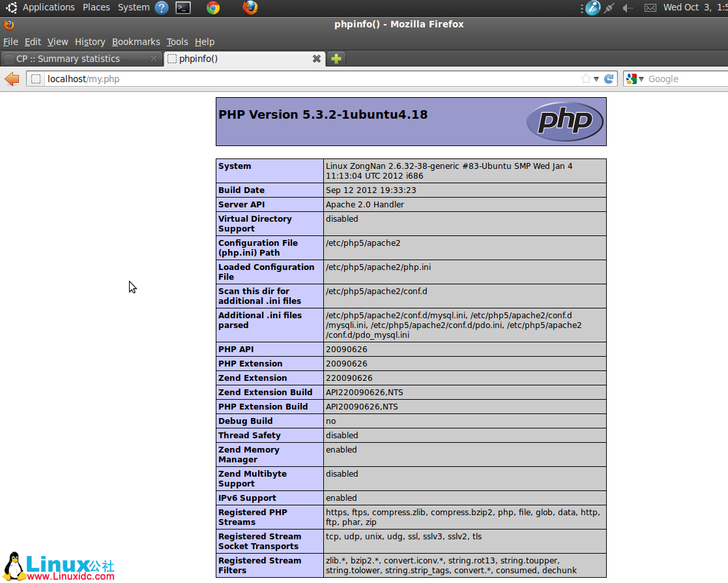The width and height of the screenshot is (728, 583).
Task: Click the Build Date value Sep 12 2012 19:33:23
Action: (x=370, y=190)
